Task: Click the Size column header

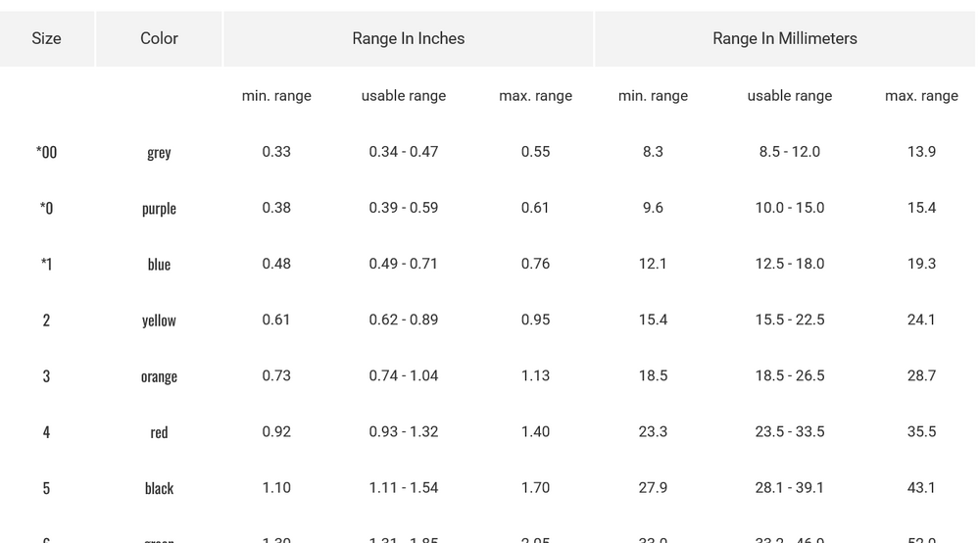Action: [x=46, y=39]
